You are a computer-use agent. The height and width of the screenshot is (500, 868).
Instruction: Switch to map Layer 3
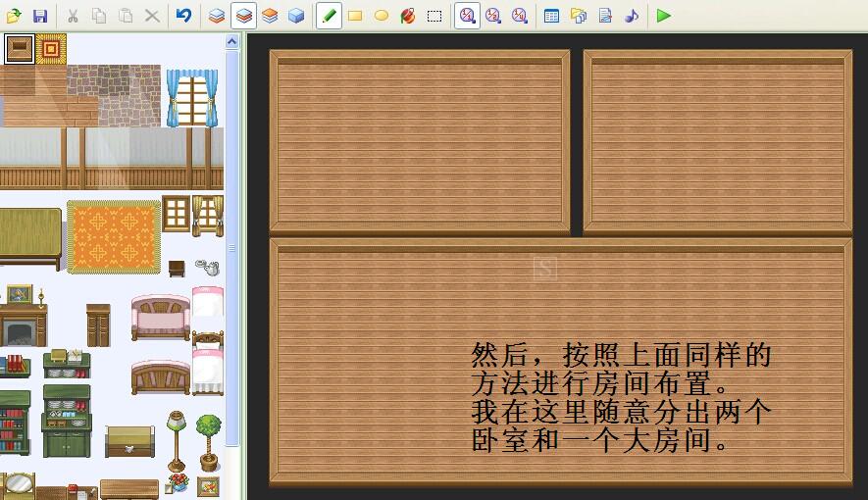click(270, 16)
